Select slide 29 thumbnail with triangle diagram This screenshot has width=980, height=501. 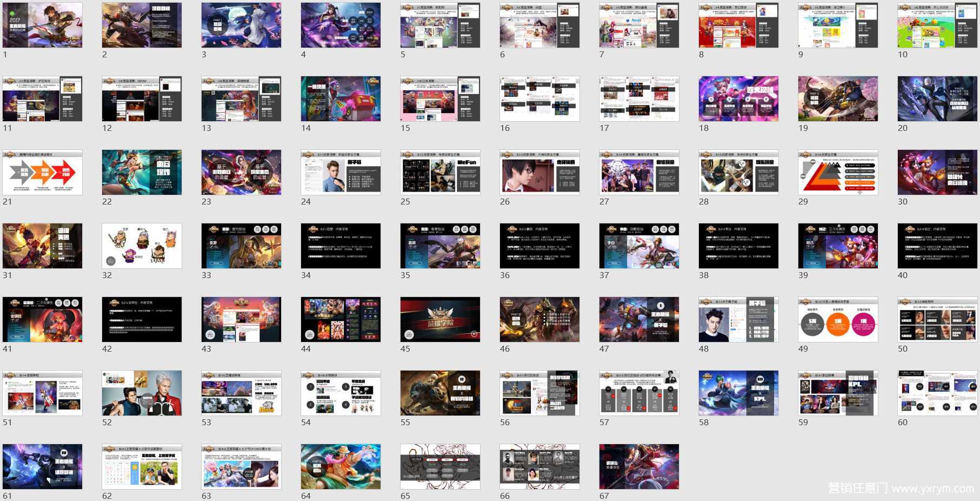click(838, 172)
